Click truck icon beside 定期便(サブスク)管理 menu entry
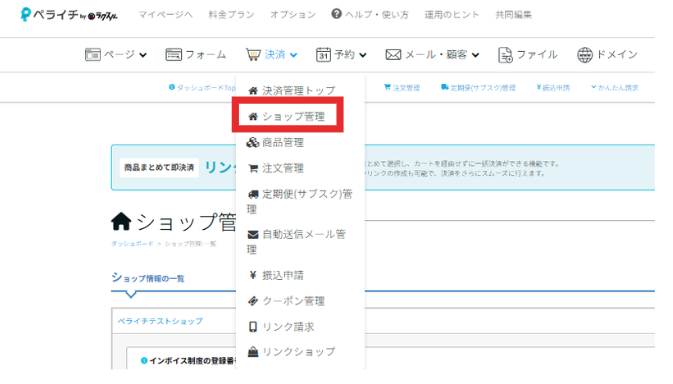The width and height of the screenshot is (673, 384). [x=253, y=194]
